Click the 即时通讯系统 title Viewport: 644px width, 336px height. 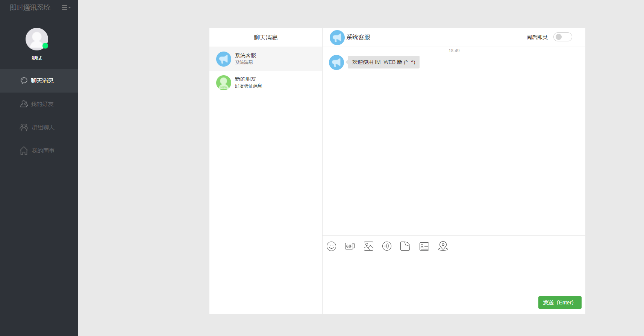(30, 8)
